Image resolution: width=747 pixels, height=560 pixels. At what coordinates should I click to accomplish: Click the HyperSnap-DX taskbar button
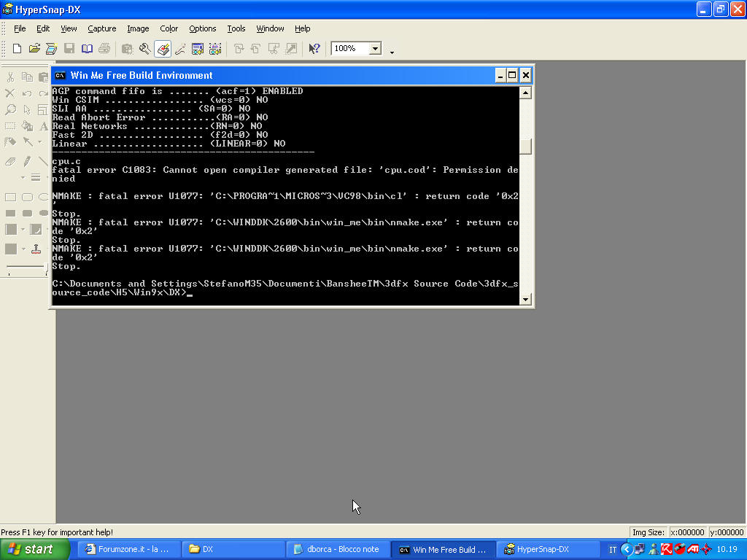click(548, 550)
